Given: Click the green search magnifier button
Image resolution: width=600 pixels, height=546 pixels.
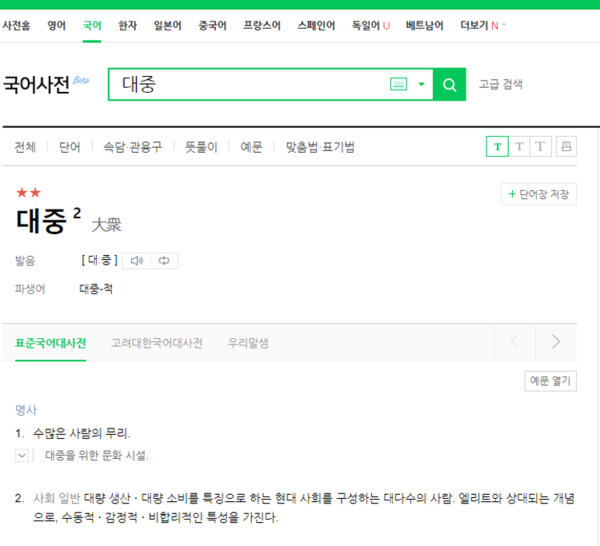Looking at the screenshot, I should 449,85.
